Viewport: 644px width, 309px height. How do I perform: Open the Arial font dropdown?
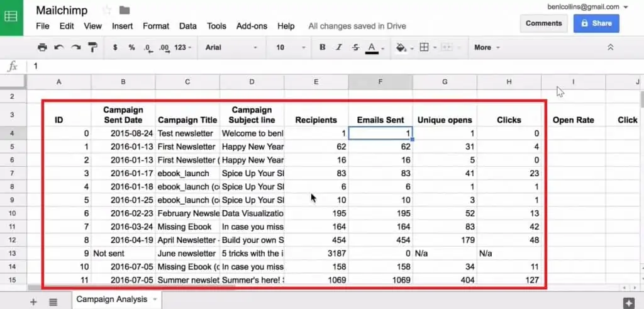click(x=231, y=47)
